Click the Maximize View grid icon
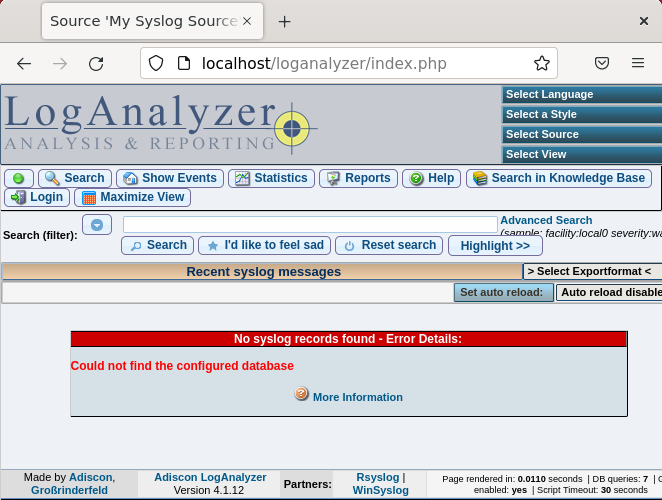Screen dimensions: 662x500 click(x=89, y=198)
